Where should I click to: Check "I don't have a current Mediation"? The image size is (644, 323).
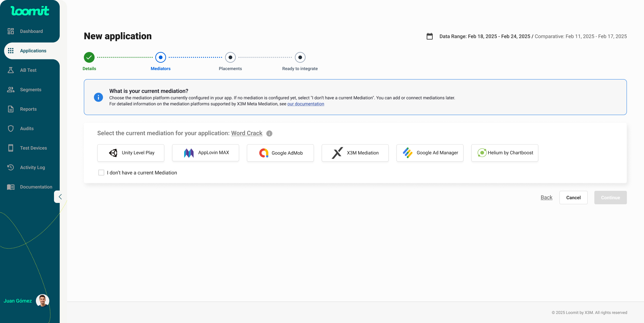(x=101, y=173)
